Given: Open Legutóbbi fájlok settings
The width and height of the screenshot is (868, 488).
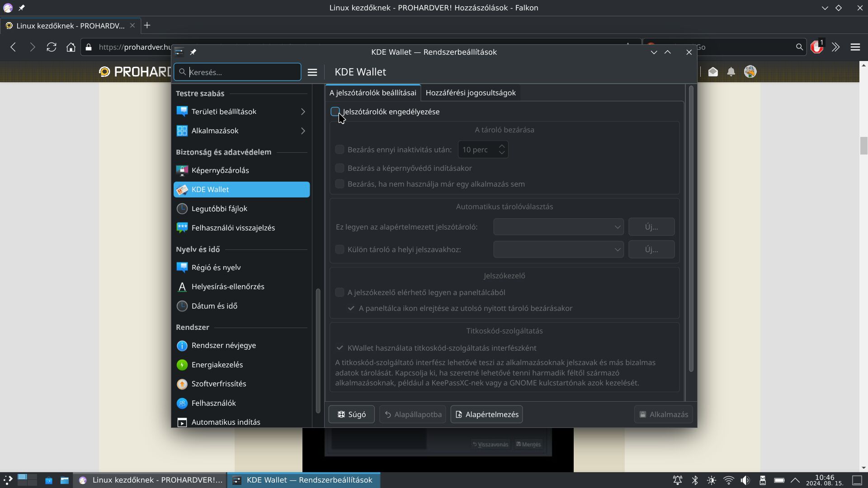Looking at the screenshot, I should (x=241, y=209).
